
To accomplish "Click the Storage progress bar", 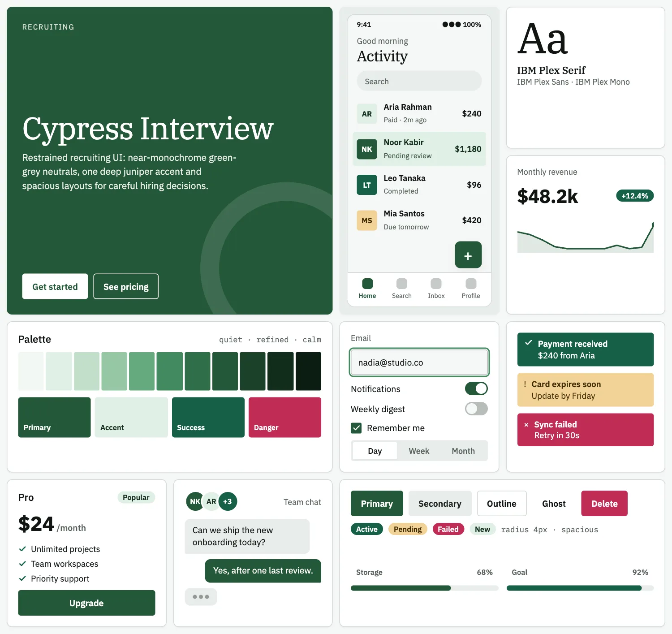I will click(424, 588).
